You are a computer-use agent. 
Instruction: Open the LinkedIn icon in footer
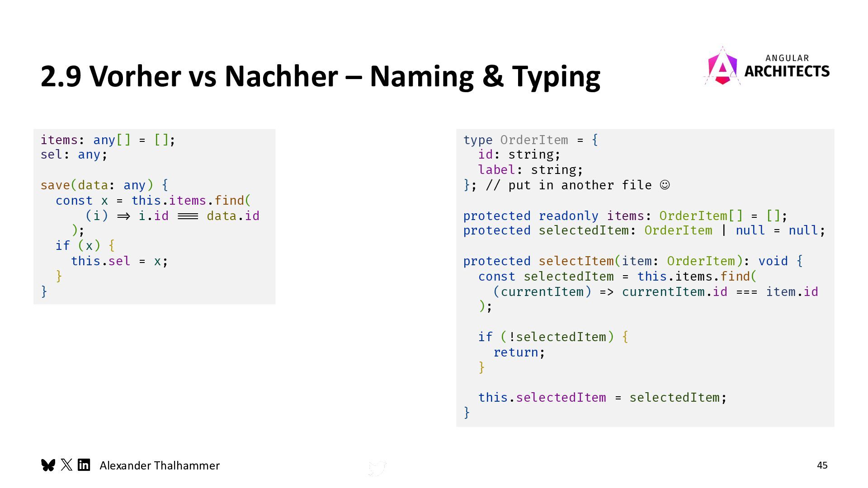pos(84,465)
